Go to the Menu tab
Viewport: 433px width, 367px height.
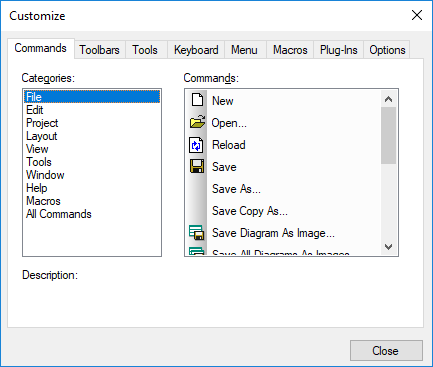pyautogui.click(x=244, y=50)
